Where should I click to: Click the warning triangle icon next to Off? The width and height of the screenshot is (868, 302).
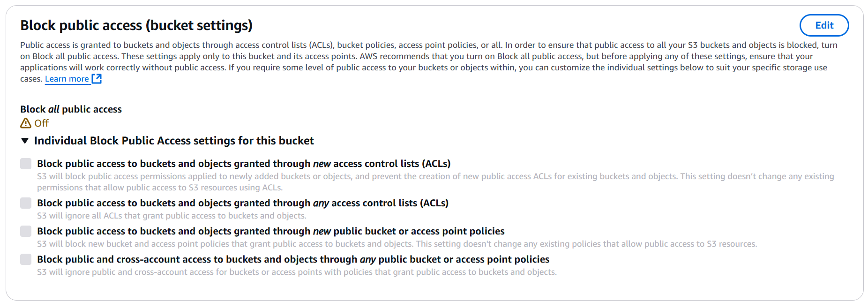click(26, 123)
